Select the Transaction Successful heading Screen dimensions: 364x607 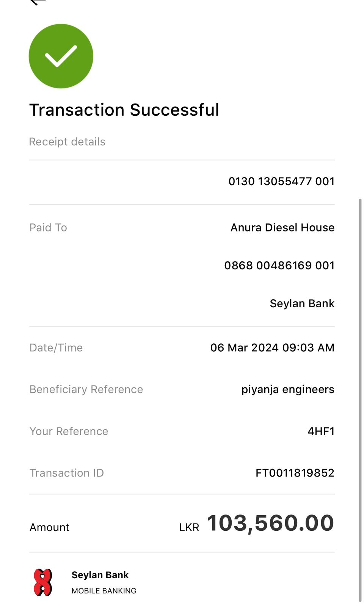124,110
